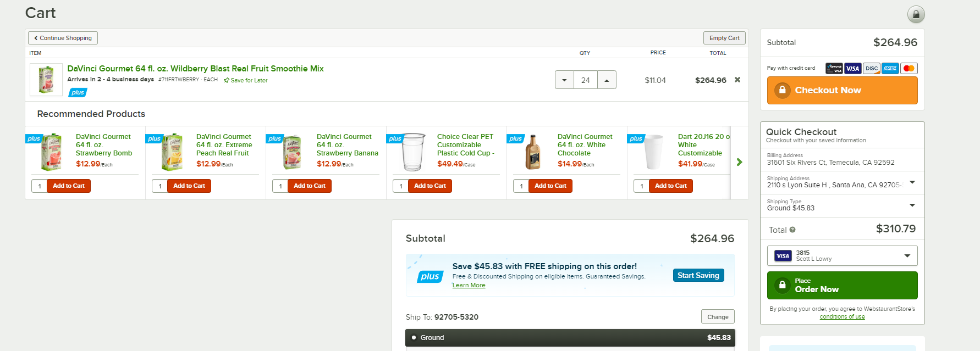980x351 pixels.
Task: Click the plus logo in shipping banner
Action: (x=430, y=277)
